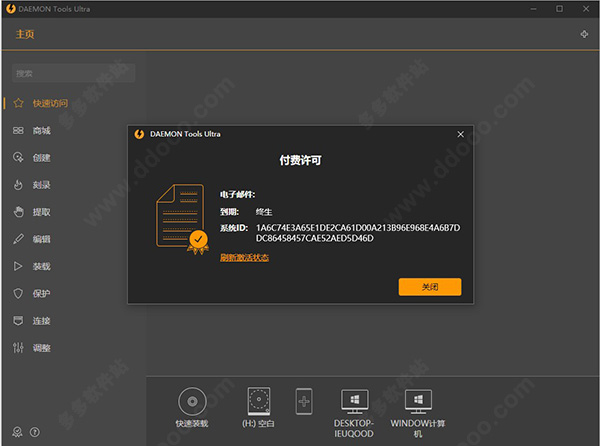This screenshot has height=446, width=600.
Task: Select the 保护 shield icon
Action: [x=18, y=293]
